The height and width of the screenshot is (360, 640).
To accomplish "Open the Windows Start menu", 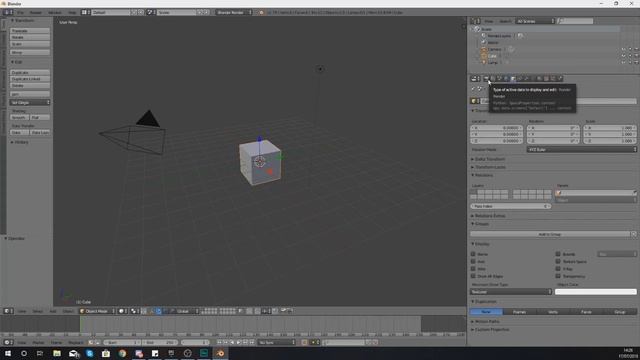I will point(8,353).
